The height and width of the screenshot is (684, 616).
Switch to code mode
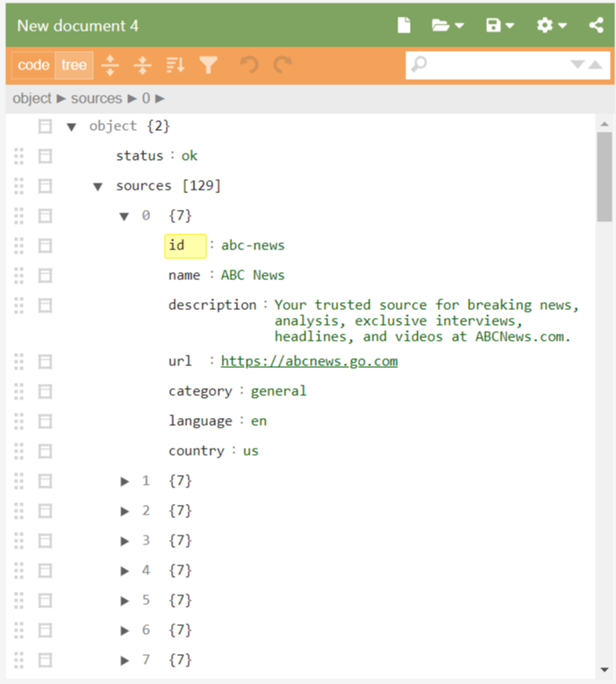33,65
